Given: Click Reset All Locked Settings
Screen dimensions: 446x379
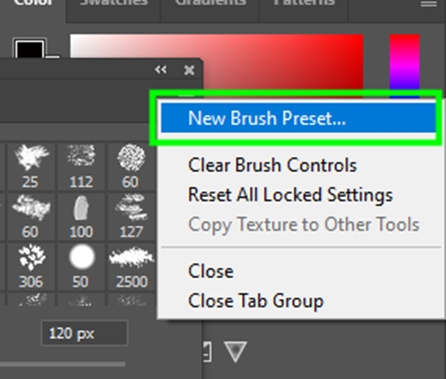Looking at the screenshot, I should pyautogui.click(x=290, y=195).
